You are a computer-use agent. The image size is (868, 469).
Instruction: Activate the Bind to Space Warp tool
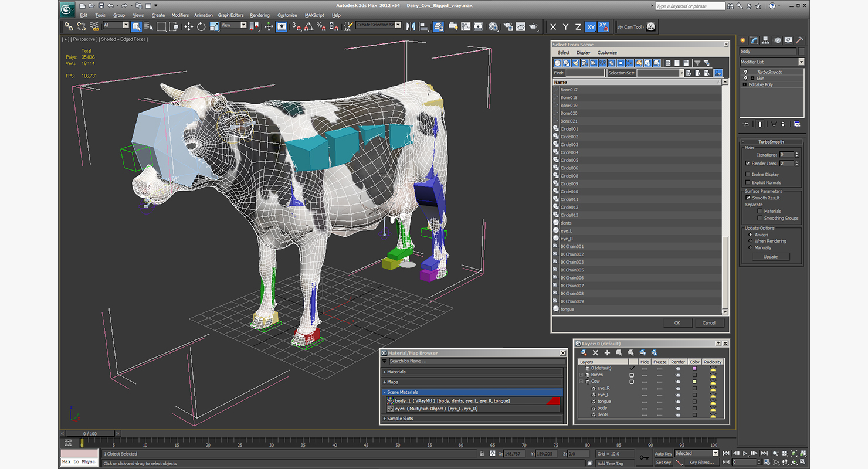click(x=94, y=26)
